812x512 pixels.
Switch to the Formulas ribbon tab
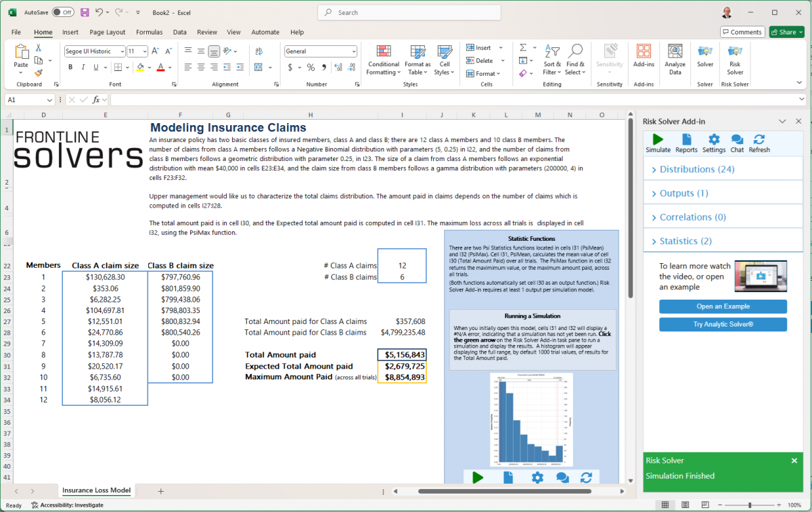(x=149, y=32)
